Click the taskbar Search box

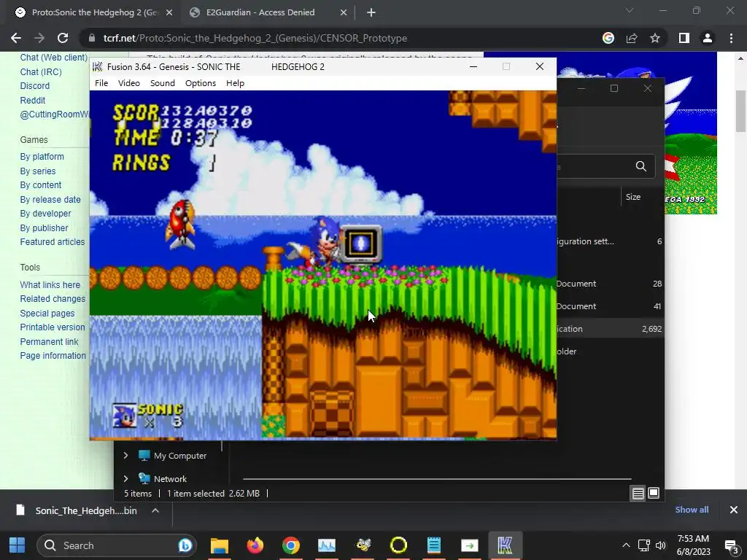[x=117, y=545]
